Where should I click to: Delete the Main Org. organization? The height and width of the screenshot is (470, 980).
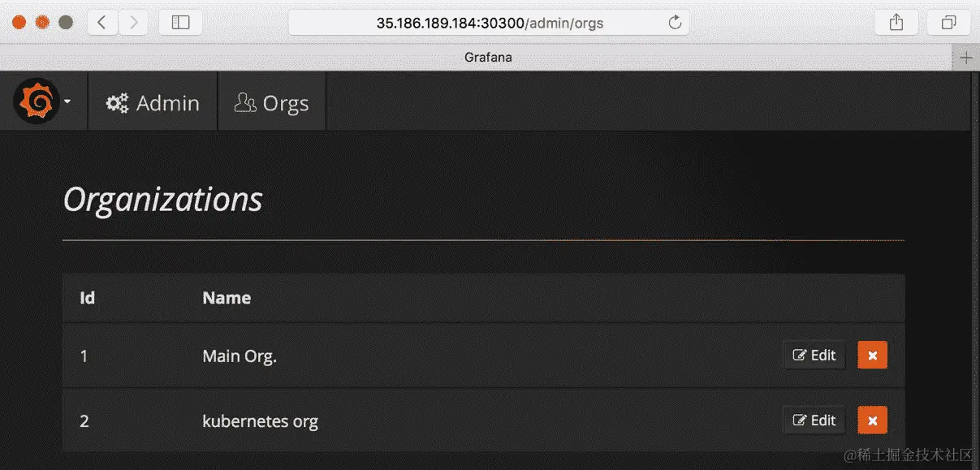click(872, 355)
